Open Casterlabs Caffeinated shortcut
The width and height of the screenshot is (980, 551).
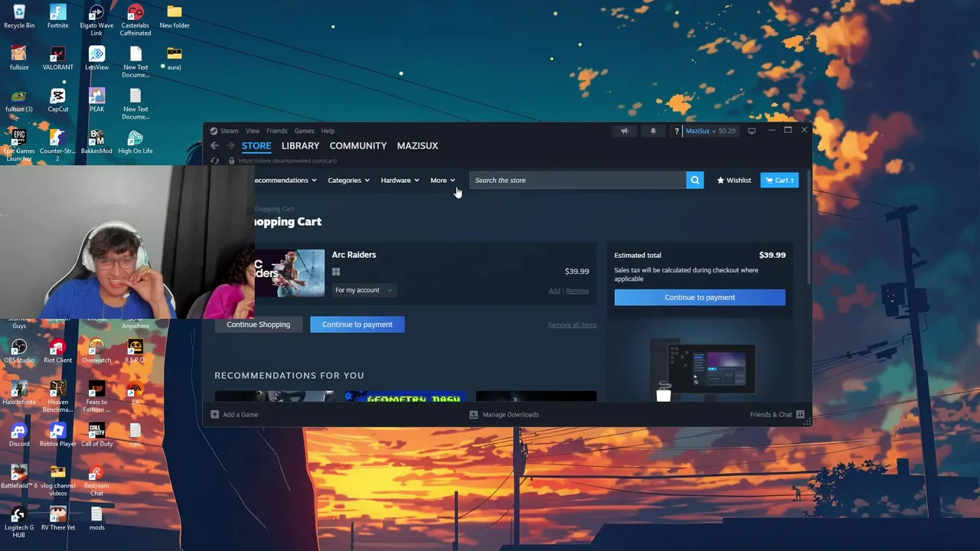[x=136, y=20]
